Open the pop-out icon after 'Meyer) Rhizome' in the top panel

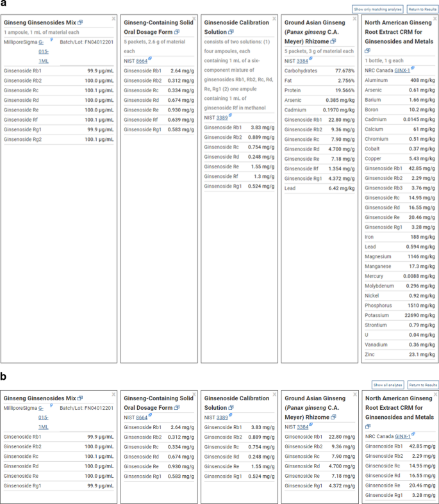pos(333,41)
